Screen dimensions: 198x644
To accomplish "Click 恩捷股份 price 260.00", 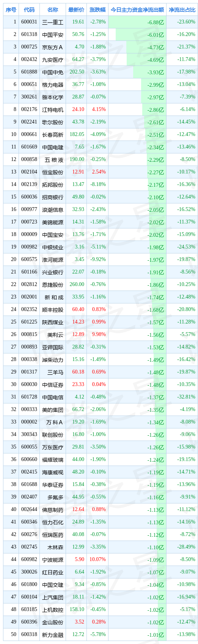I will click(x=77, y=284).
